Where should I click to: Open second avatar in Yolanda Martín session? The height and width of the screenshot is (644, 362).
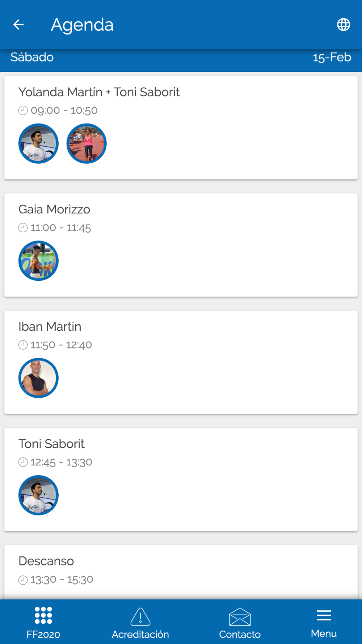[87, 144]
